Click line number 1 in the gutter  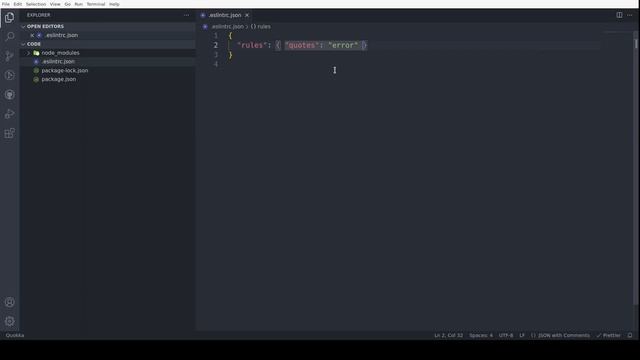(216, 36)
